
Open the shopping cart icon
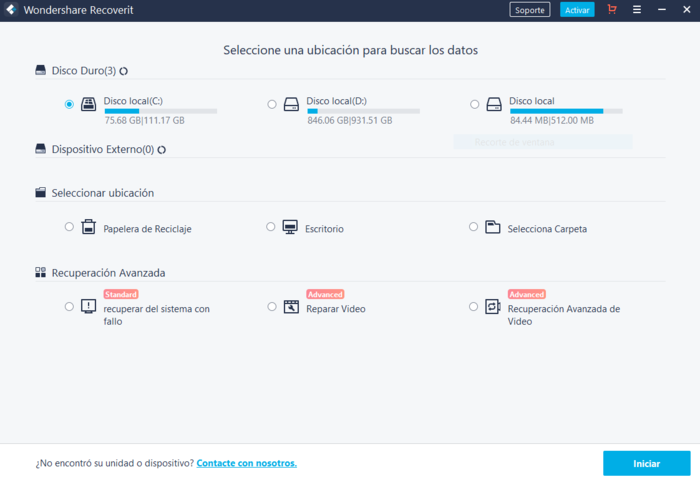612,9
